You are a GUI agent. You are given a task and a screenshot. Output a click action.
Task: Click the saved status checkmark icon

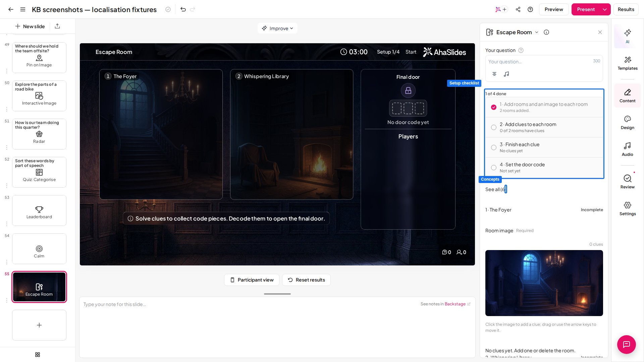[x=168, y=9]
